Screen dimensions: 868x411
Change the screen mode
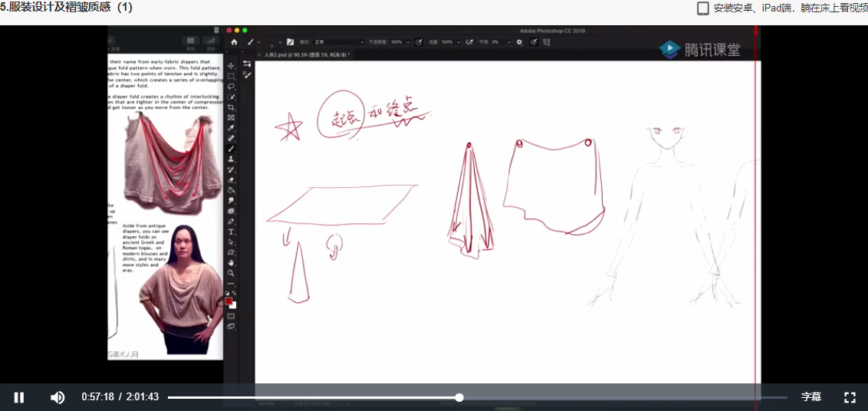[231, 326]
